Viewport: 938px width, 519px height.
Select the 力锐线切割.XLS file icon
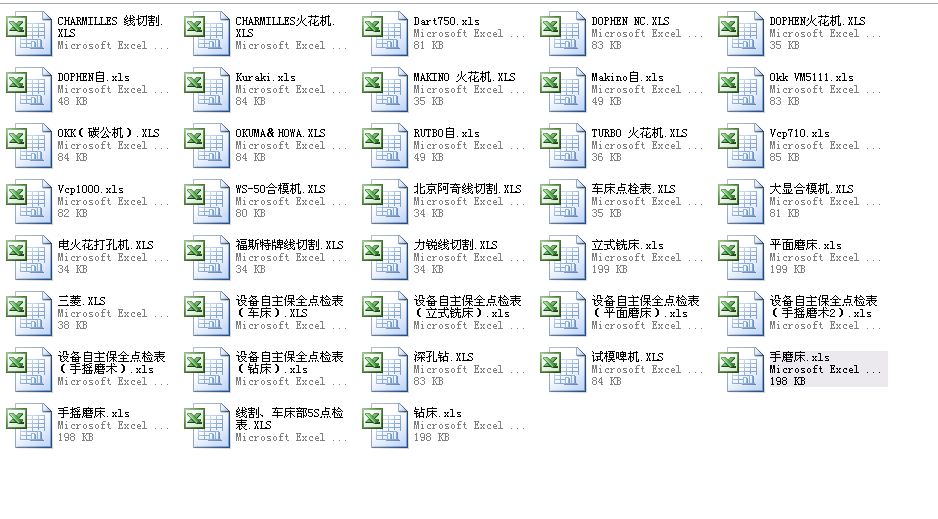click(385, 258)
